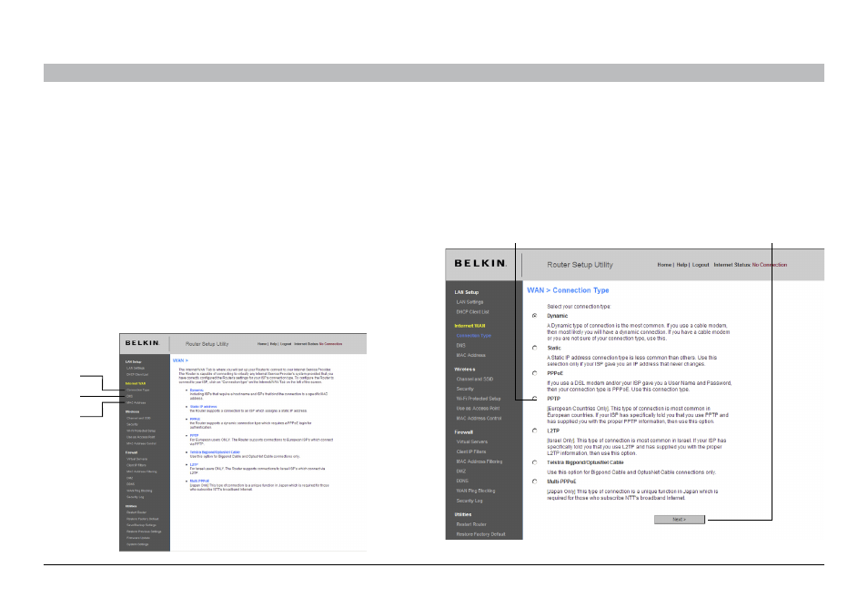Screen dimensions: 868x608
Task: Choose the Multi-PPPoE radio button
Action: [534, 481]
